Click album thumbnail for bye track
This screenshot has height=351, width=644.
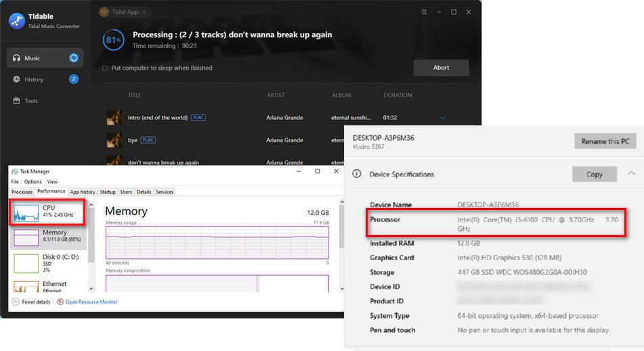click(x=114, y=140)
